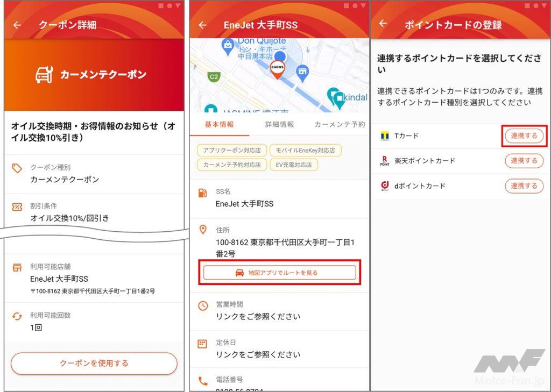Tap the EV充電対応店 tag
Screen dimensions: 551x392
(x=294, y=165)
